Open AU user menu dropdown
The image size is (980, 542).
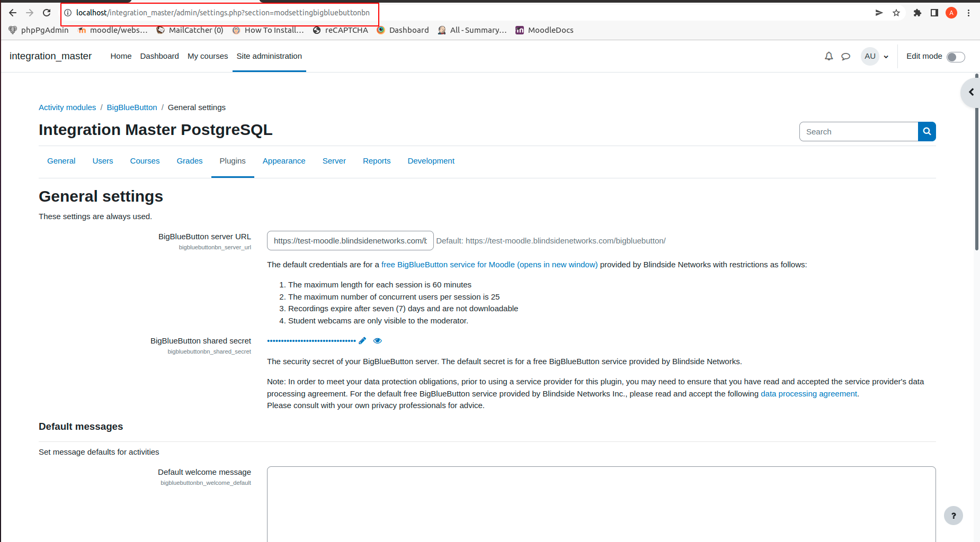point(875,56)
